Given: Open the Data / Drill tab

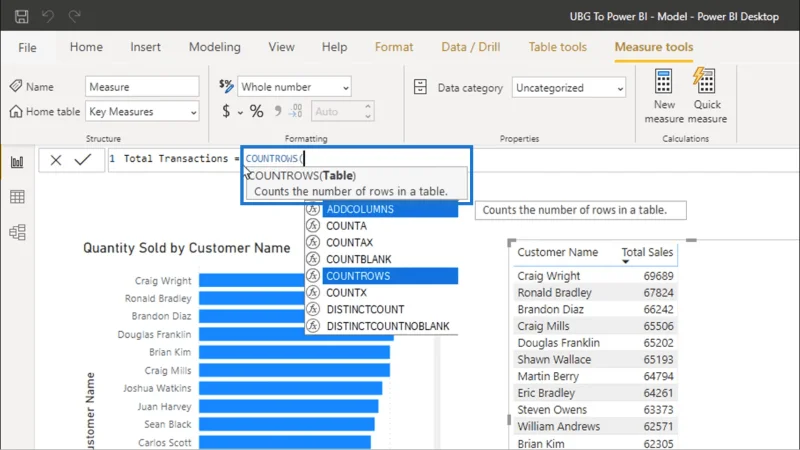Looking at the screenshot, I should pos(470,47).
